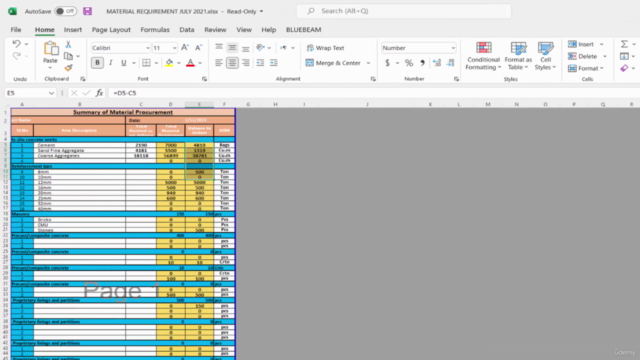Apply the yellow Fill Color swatch
Viewport: 640px width, 360px height.
(169, 63)
